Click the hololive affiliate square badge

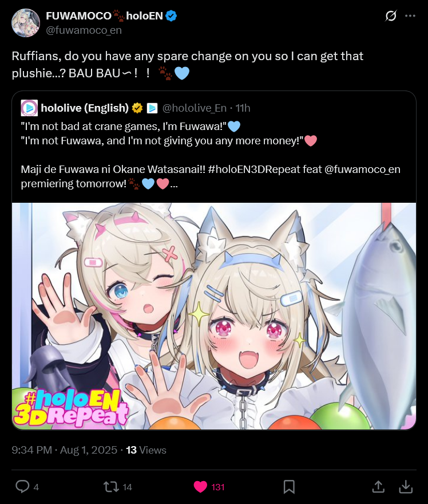[152, 108]
